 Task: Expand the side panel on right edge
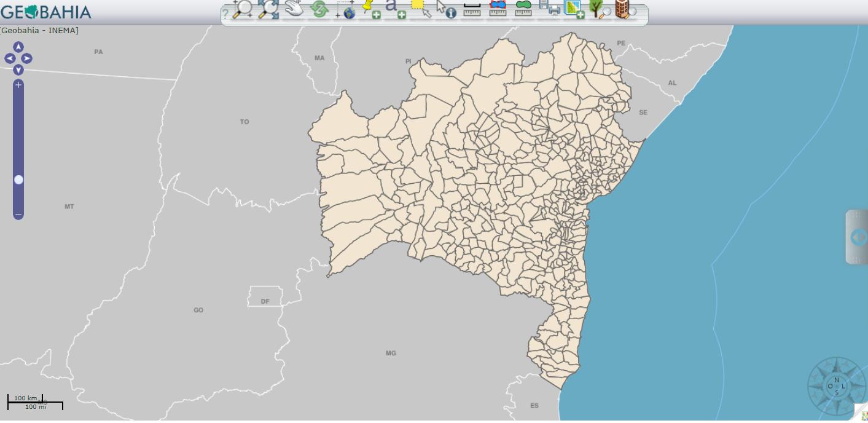[x=858, y=237]
